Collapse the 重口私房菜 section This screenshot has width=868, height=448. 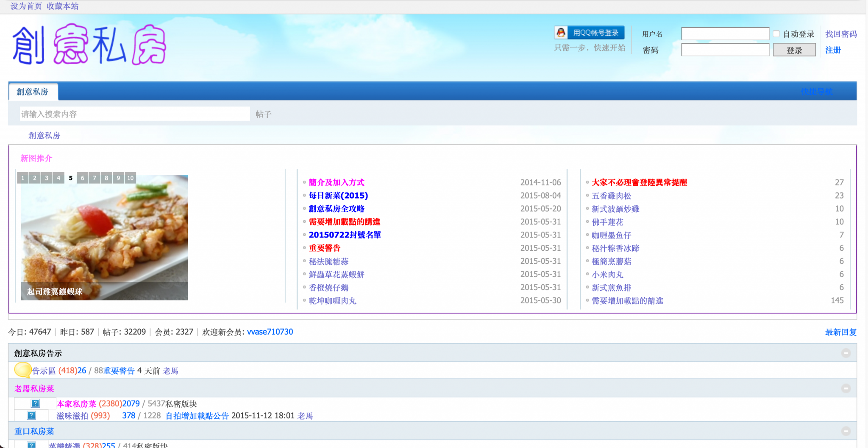(846, 431)
